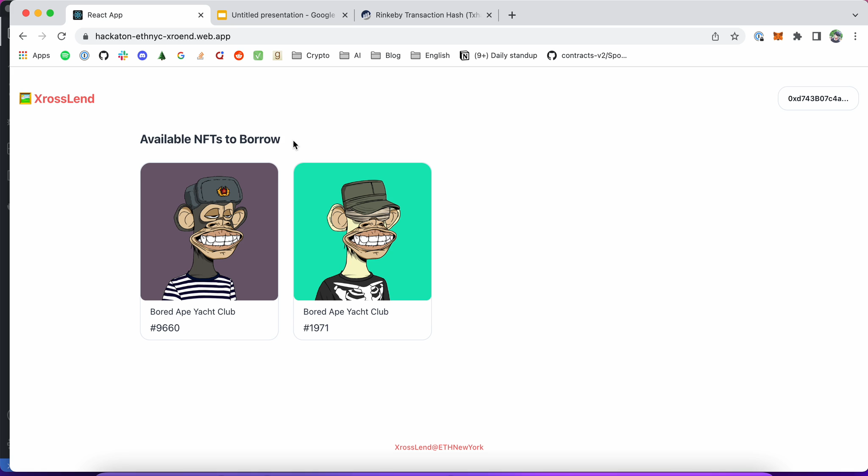Open the contracts-v2 GitHub bookmark

click(587, 56)
